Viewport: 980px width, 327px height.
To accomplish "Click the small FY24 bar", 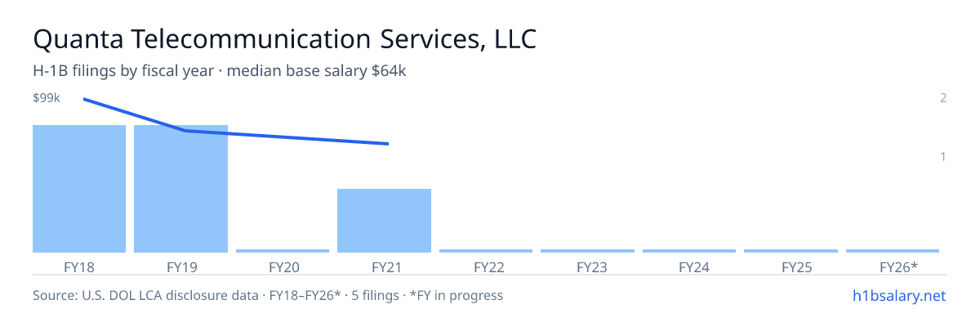I will pos(689,251).
